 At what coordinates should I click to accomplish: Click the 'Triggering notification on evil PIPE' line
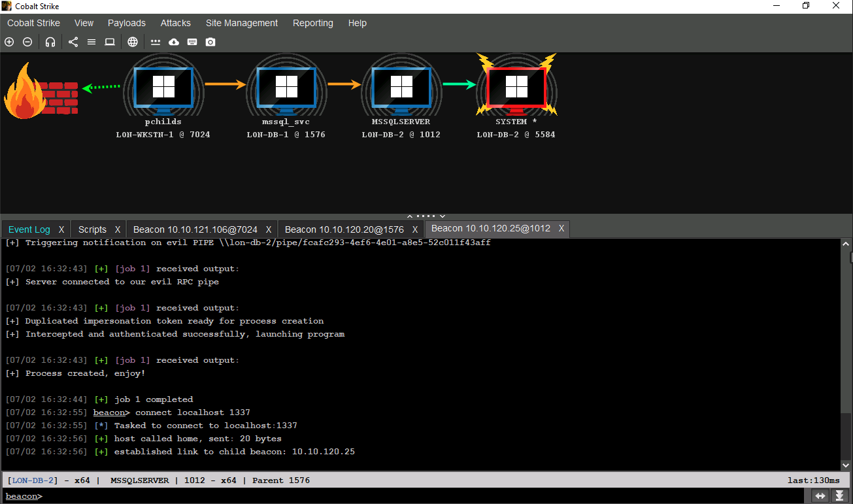pos(248,243)
